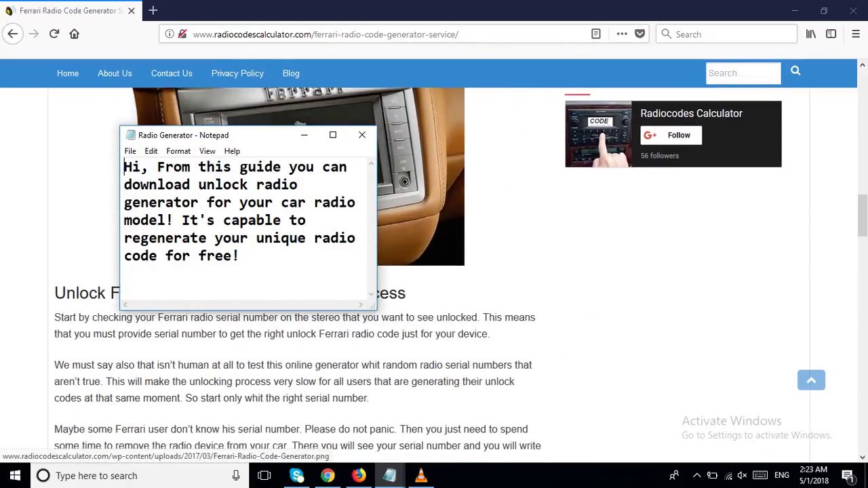Open the Privacy Policy page
The image size is (868, 488).
coord(237,73)
